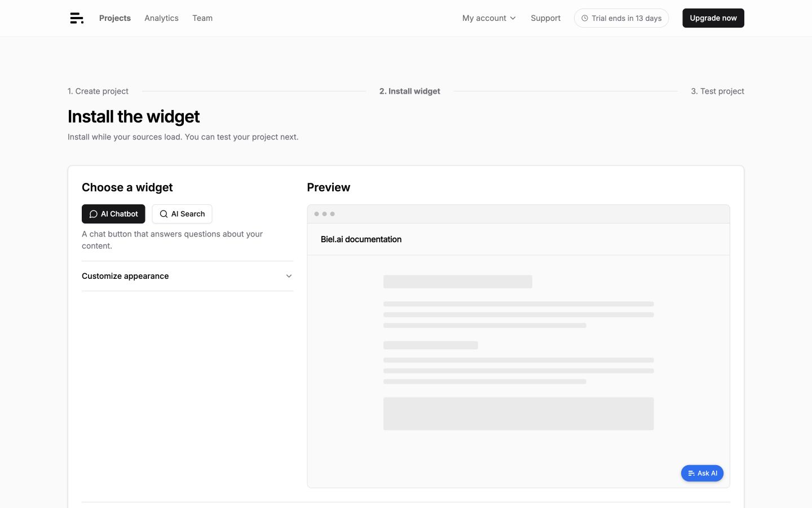
Task: Click the "Preview" heading
Action: coord(329,187)
